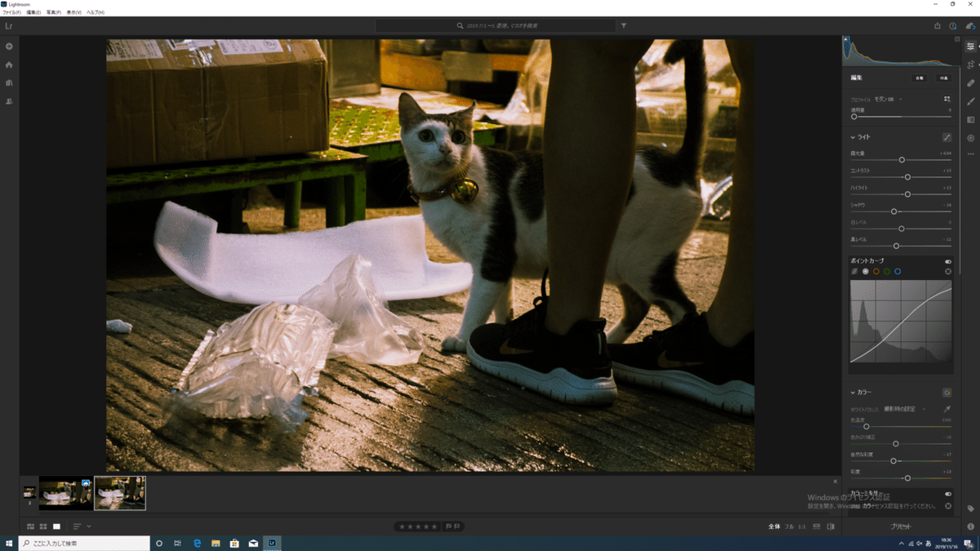This screenshot has width=980, height=551.
Task: Open the profile browser grid icon
Action: tap(947, 99)
